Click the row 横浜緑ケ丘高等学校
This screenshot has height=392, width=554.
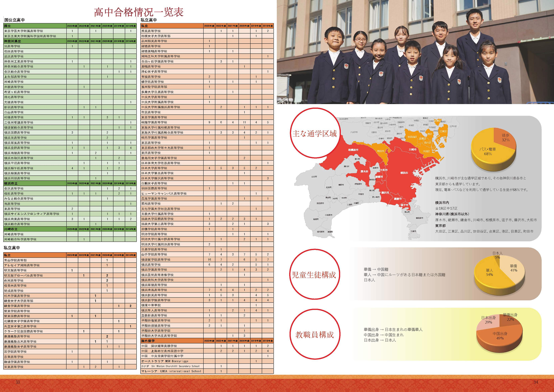coord(70,168)
